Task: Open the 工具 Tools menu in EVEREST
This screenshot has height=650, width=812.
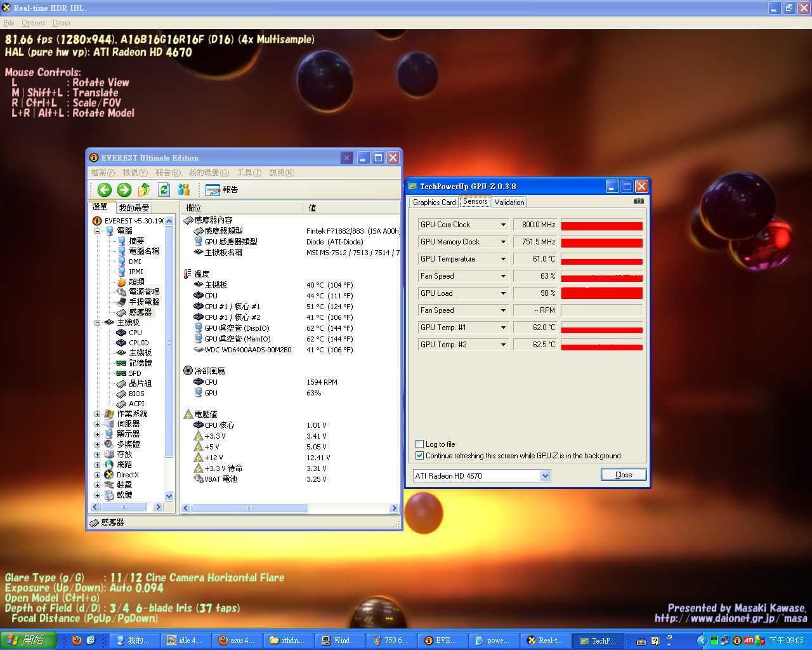Action: 249,173
